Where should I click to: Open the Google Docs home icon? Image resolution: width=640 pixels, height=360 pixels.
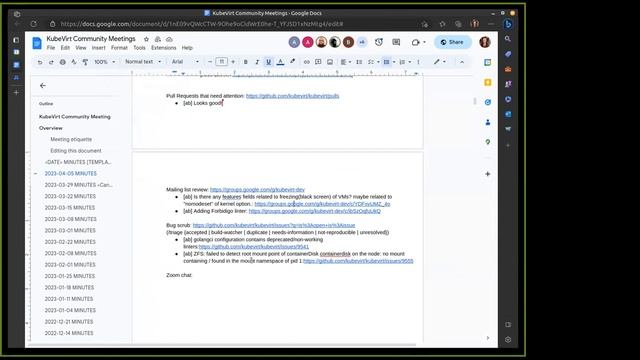point(37,42)
